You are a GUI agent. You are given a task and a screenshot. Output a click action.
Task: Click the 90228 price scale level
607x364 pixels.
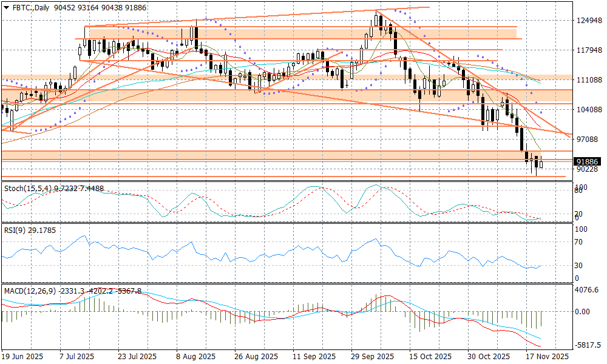[588, 169]
